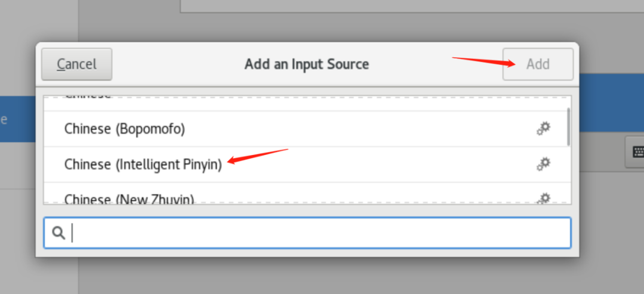644x294 pixels.
Task: Select Chinese (Bopomofo) input source
Action: pos(307,129)
